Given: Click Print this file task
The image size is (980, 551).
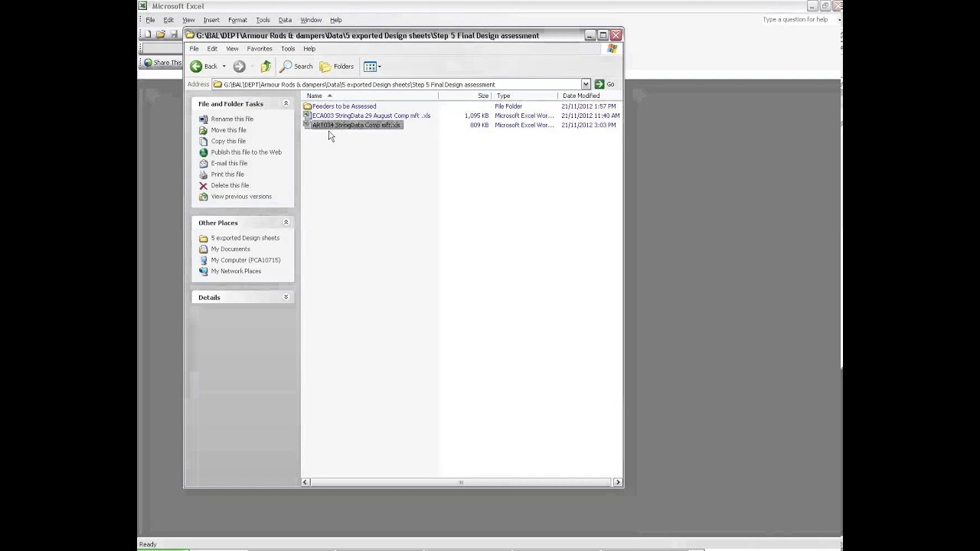Looking at the screenshot, I should 227,174.
